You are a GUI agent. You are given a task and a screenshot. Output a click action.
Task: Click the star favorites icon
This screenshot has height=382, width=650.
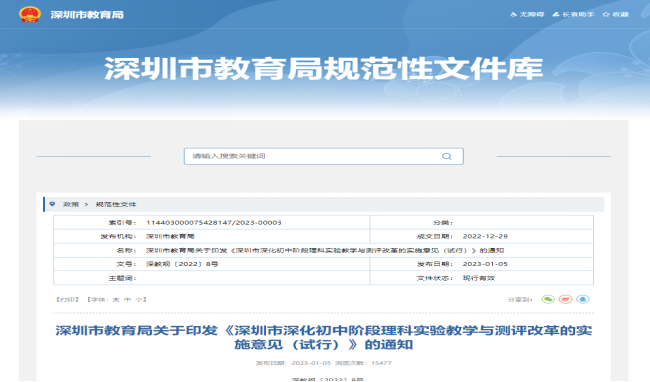pos(606,15)
